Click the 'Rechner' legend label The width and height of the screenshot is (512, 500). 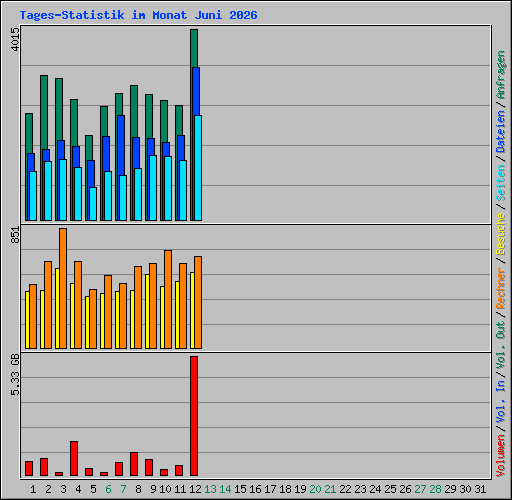(x=501, y=288)
